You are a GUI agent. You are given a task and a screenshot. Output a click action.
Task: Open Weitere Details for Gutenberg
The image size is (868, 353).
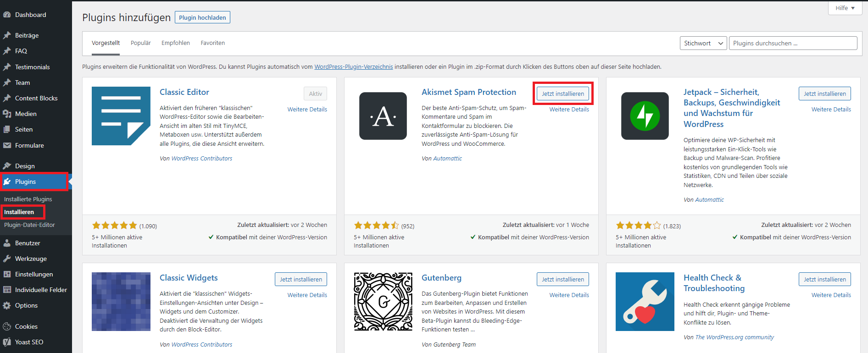(x=569, y=295)
